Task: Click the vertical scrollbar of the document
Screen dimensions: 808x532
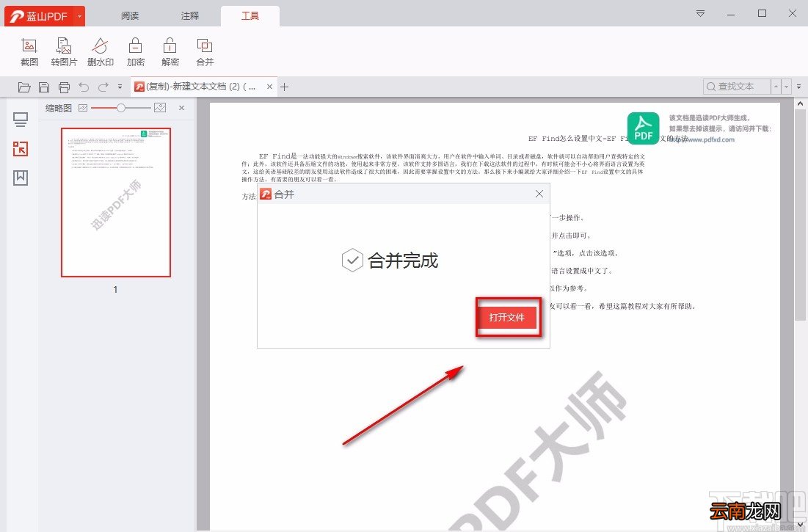Action: pos(800,214)
